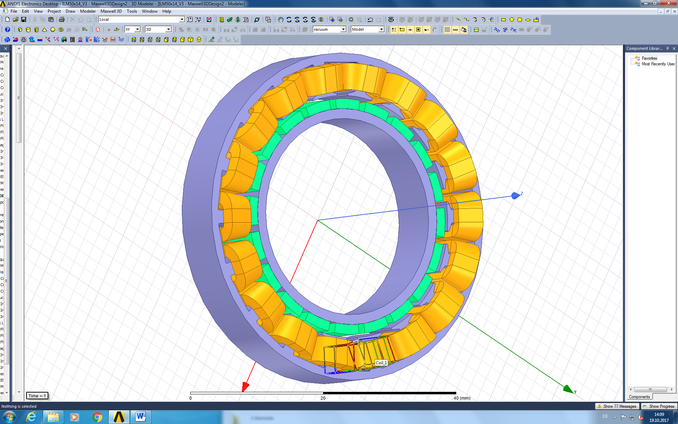678x424 pixels.
Task: Open the Modeler menu
Action: point(88,11)
